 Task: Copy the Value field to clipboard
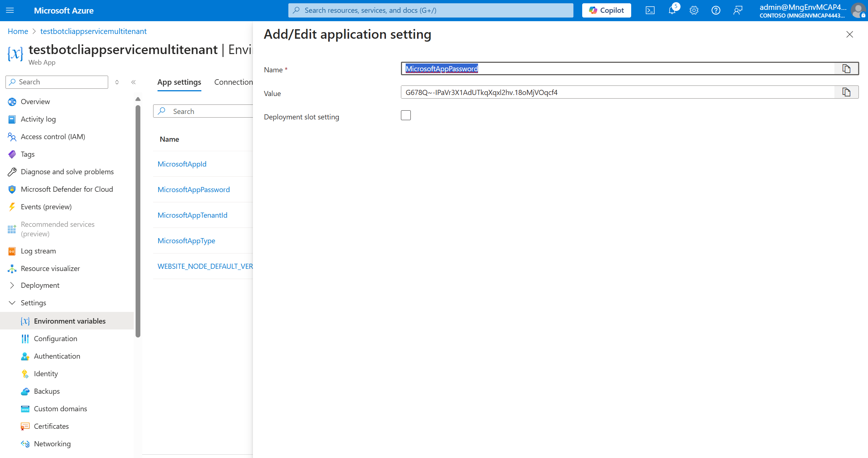(x=846, y=92)
